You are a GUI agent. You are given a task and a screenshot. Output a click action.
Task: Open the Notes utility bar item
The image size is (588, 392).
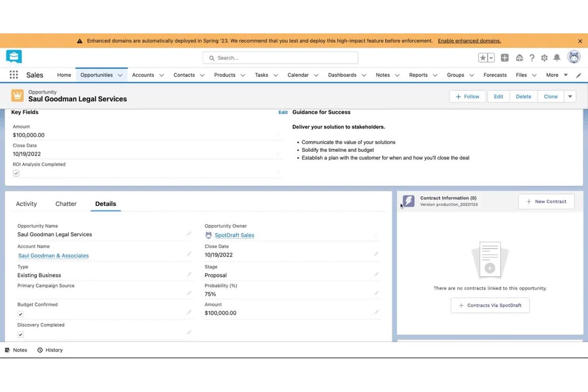click(16, 350)
